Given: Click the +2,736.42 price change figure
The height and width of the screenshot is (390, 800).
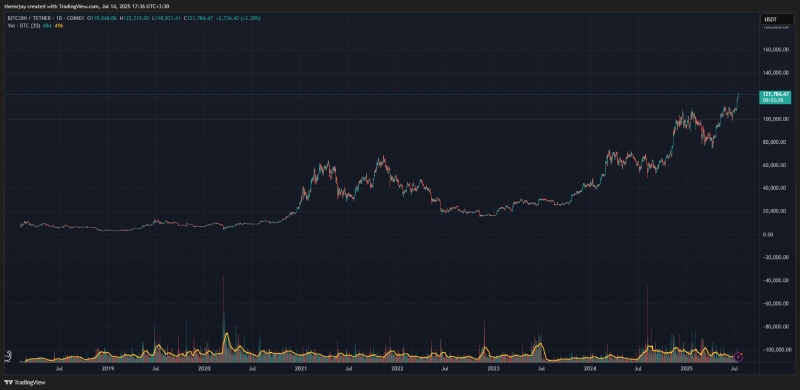Looking at the screenshot, I should (228, 18).
